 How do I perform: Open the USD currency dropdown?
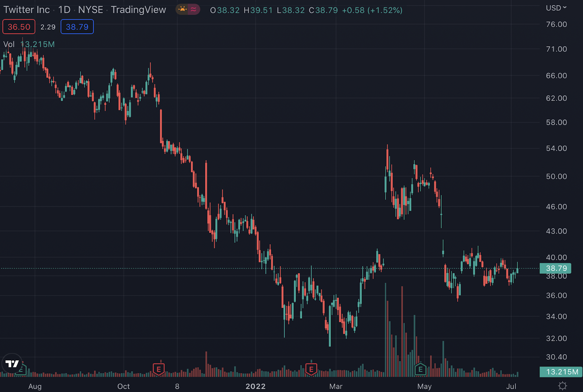click(556, 8)
